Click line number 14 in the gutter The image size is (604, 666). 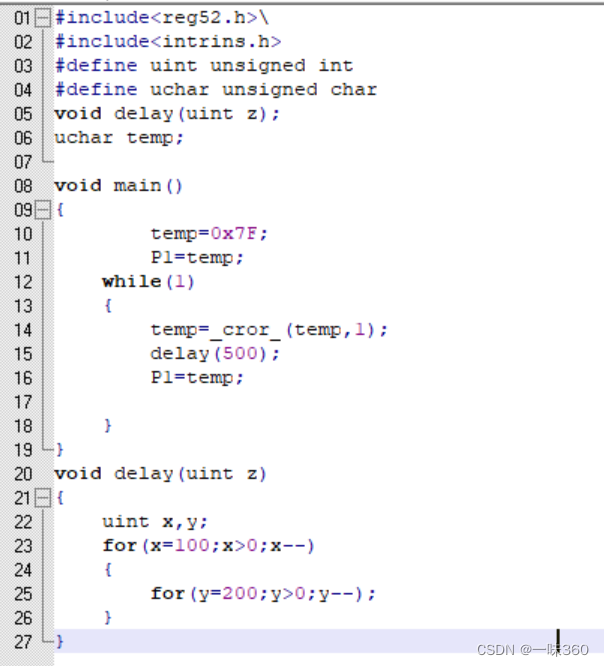(x=23, y=330)
